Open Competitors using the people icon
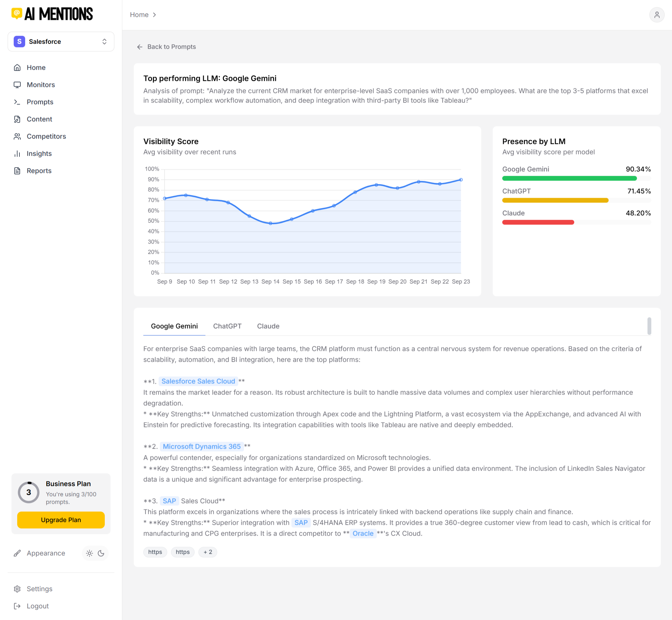 [17, 136]
